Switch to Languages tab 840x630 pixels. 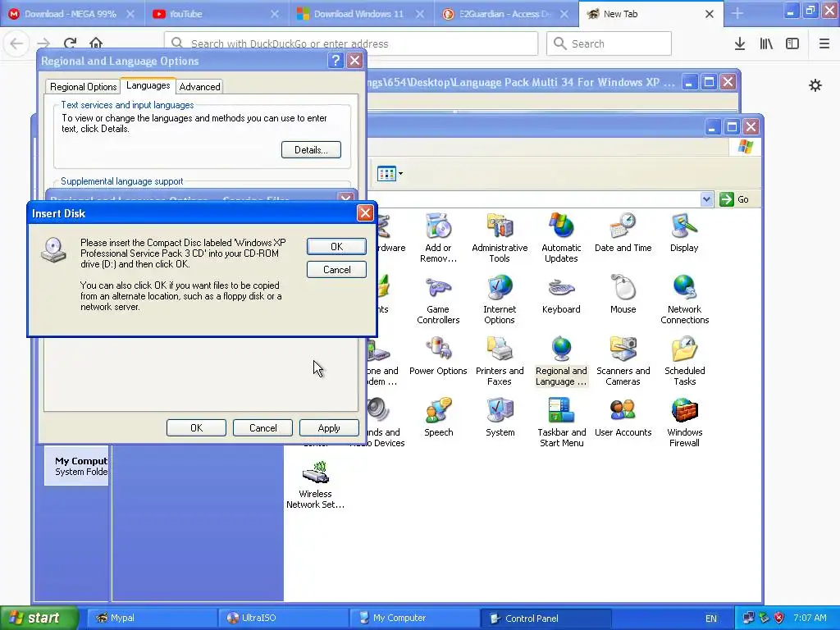pyautogui.click(x=148, y=85)
